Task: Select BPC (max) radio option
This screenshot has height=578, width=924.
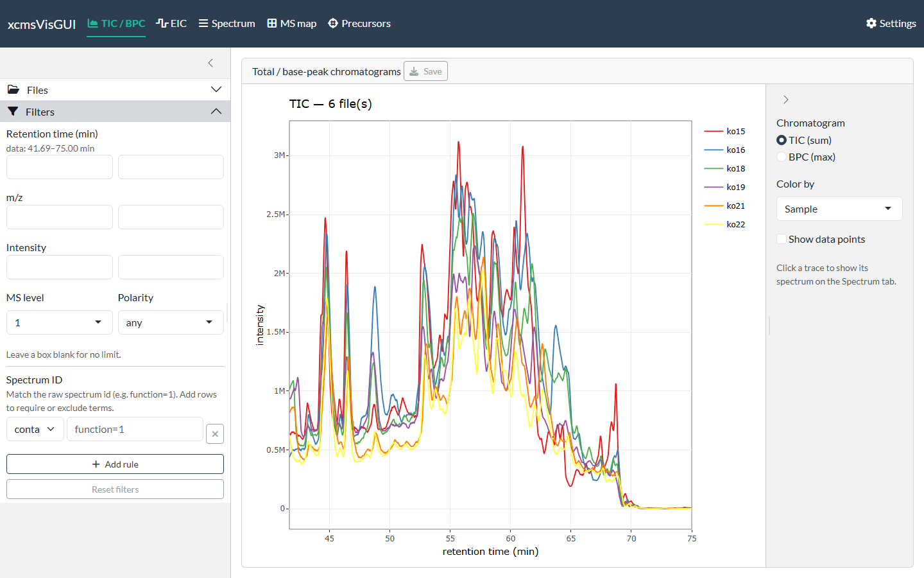Action: pos(782,157)
